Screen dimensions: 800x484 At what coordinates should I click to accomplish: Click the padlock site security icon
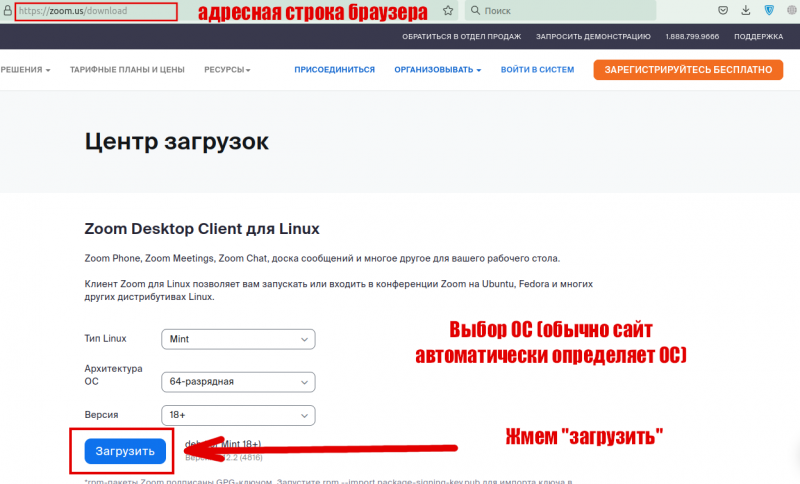coord(7,11)
